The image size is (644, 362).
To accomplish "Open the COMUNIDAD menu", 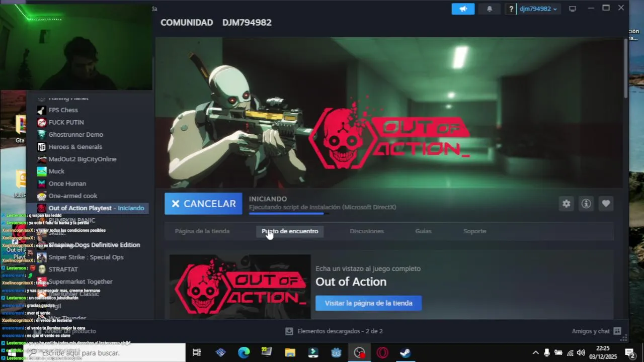I will click(x=187, y=23).
